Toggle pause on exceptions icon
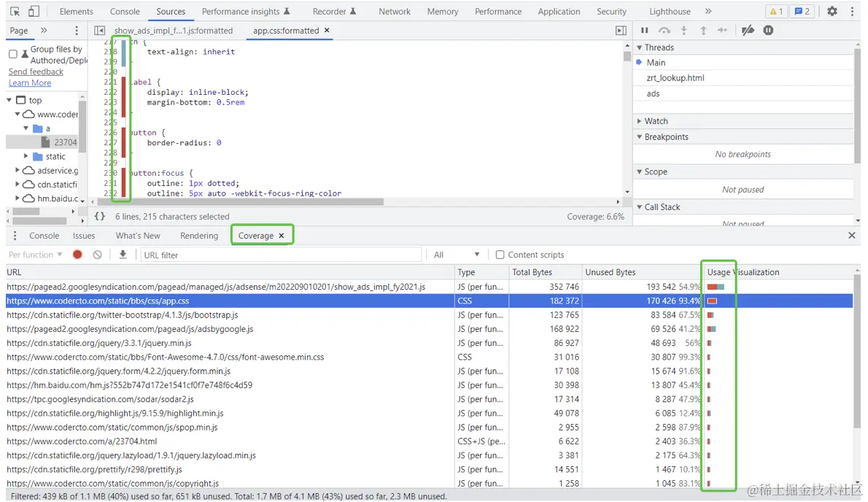Viewport: 868px width, 502px height. [768, 31]
